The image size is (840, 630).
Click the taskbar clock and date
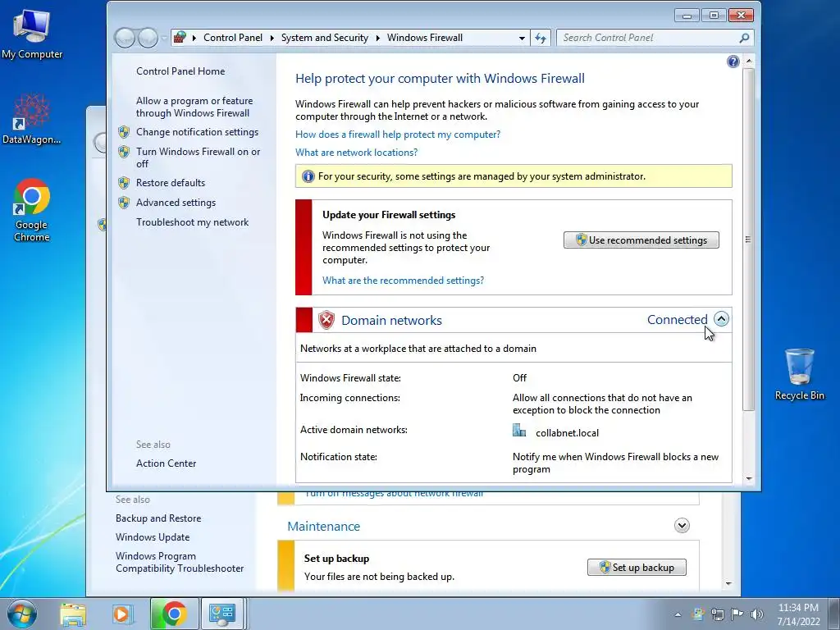[798, 614]
